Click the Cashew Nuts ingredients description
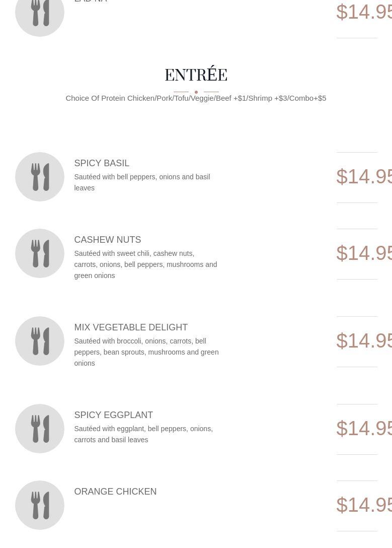Viewport: 392px width, 548px height. tap(145, 264)
